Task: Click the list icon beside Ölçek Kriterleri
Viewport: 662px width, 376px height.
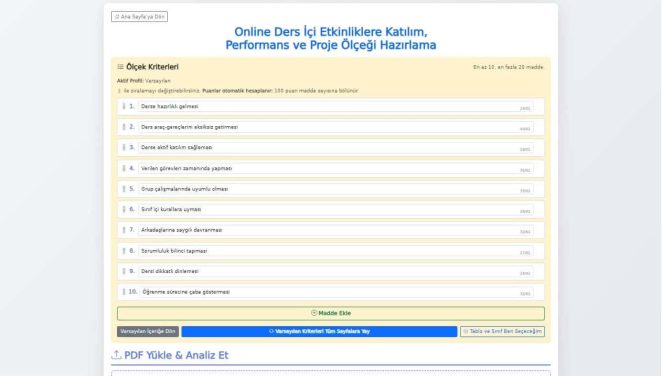Action: pos(120,67)
